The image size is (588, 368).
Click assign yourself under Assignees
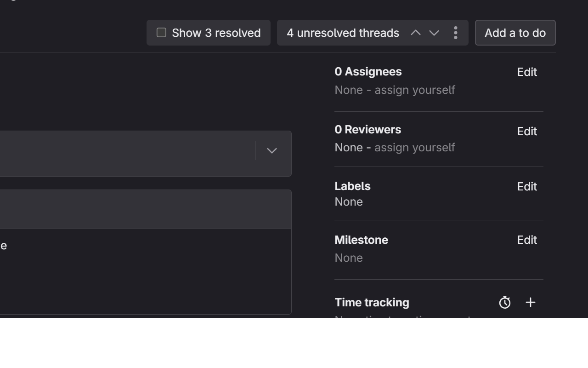click(414, 90)
